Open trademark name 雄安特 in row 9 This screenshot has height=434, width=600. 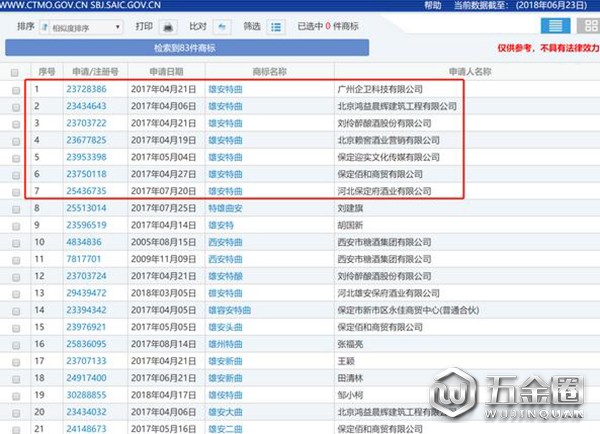(x=221, y=225)
